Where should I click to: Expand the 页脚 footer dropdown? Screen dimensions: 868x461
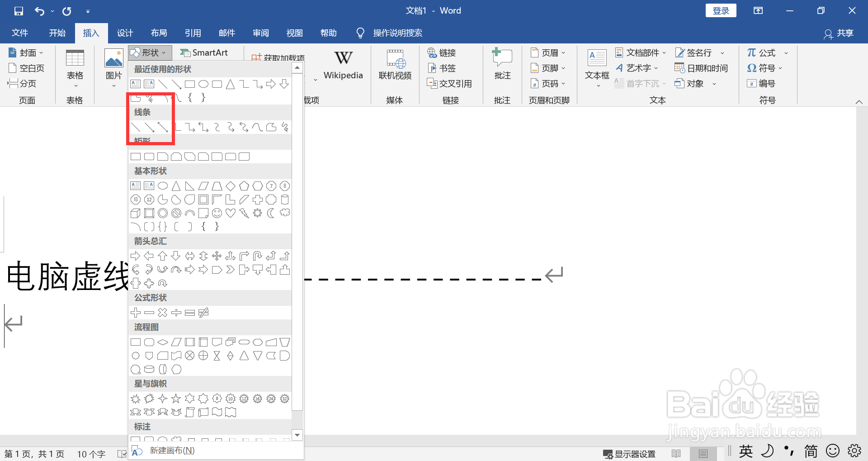coord(548,68)
